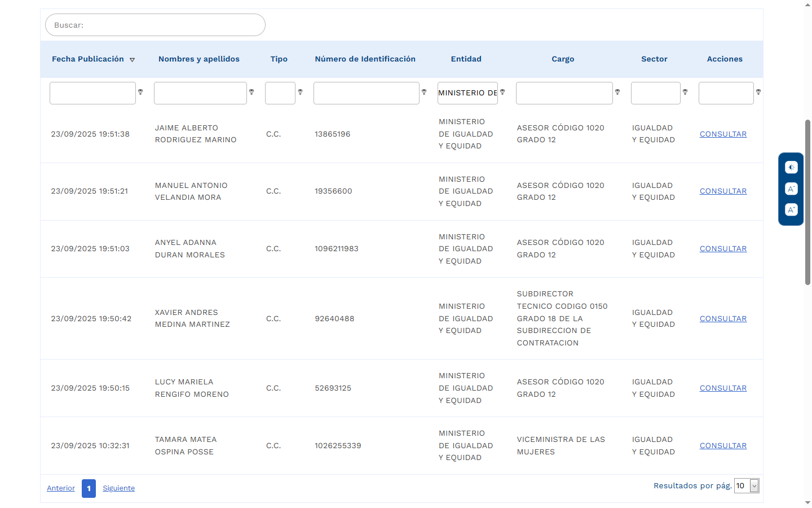Sort by Tipo column header

coord(279,59)
